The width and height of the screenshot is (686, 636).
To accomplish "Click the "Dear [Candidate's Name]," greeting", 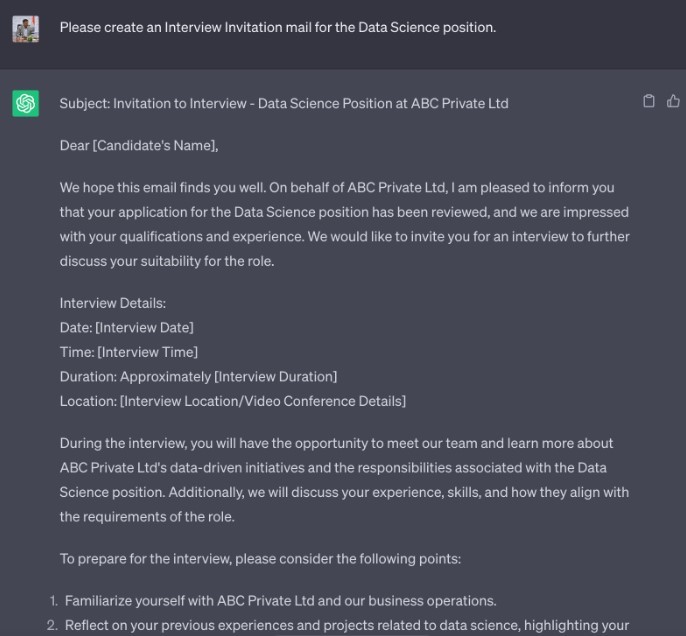I will [138, 146].
